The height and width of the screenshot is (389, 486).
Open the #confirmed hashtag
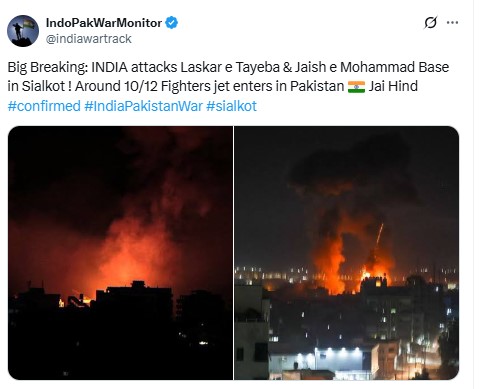pyautogui.click(x=44, y=106)
